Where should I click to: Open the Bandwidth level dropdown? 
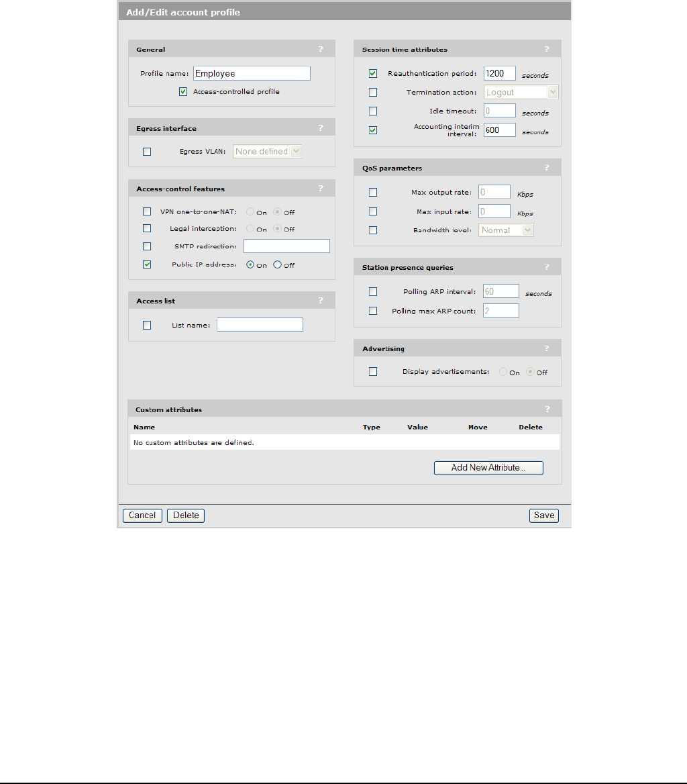click(x=506, y=230)
